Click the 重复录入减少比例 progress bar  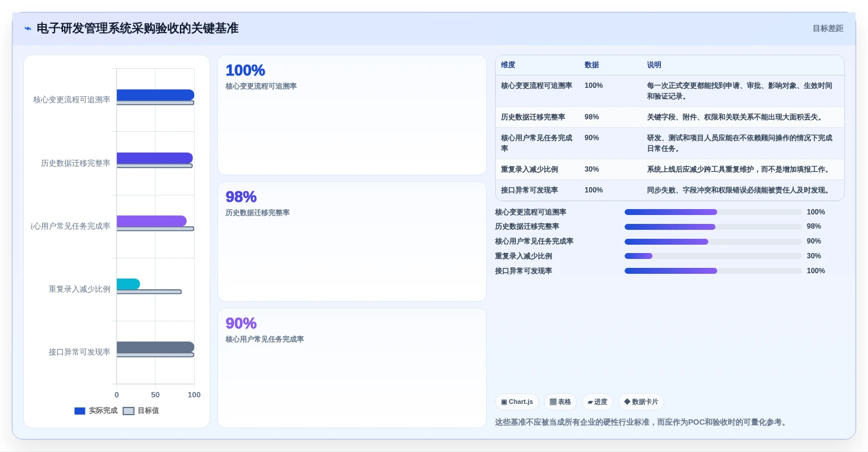pos(713,256)
